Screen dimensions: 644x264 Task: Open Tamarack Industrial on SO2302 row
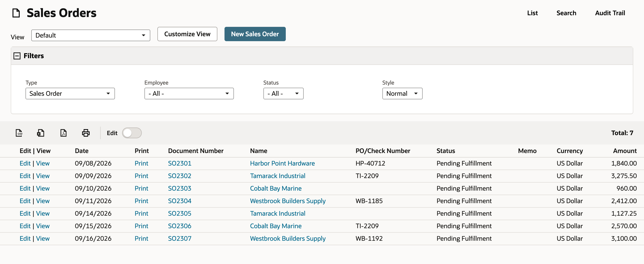pos(278,176)
